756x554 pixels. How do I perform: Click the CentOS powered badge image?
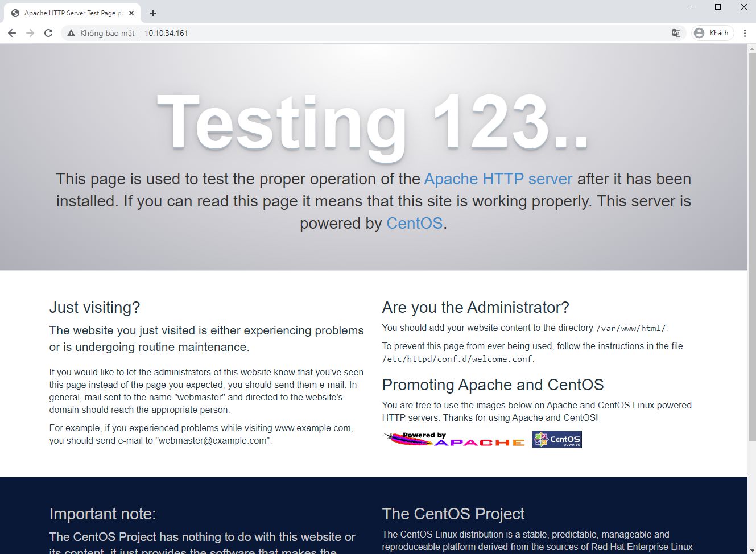coord(557,439)
